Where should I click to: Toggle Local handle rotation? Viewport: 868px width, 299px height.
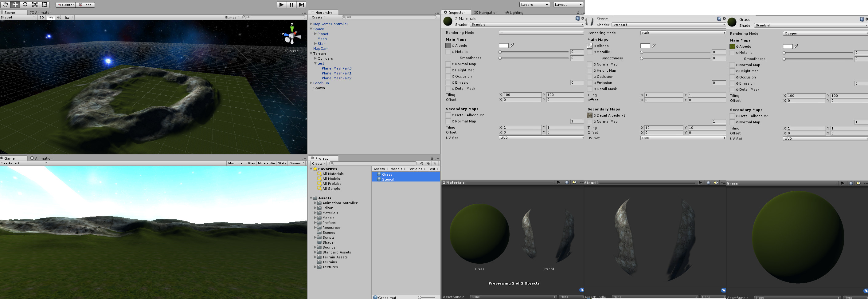coord(86,5)
